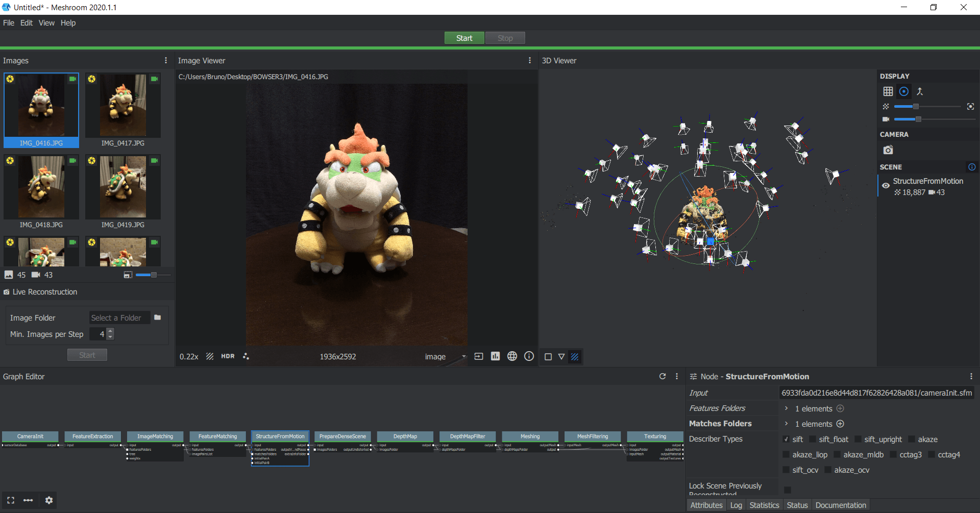Switch to the Attributes tab

click(x=706, y=505)
